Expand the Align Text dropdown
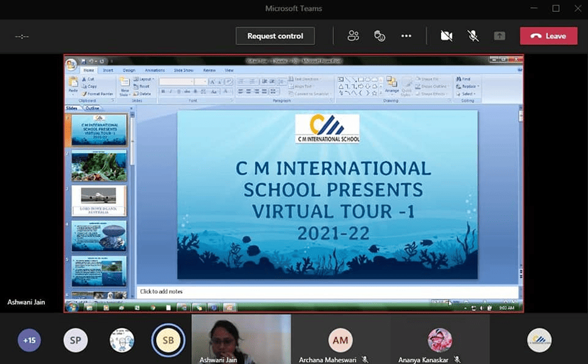The width and height of the screenshot is (588, 364). coord(301,87)
